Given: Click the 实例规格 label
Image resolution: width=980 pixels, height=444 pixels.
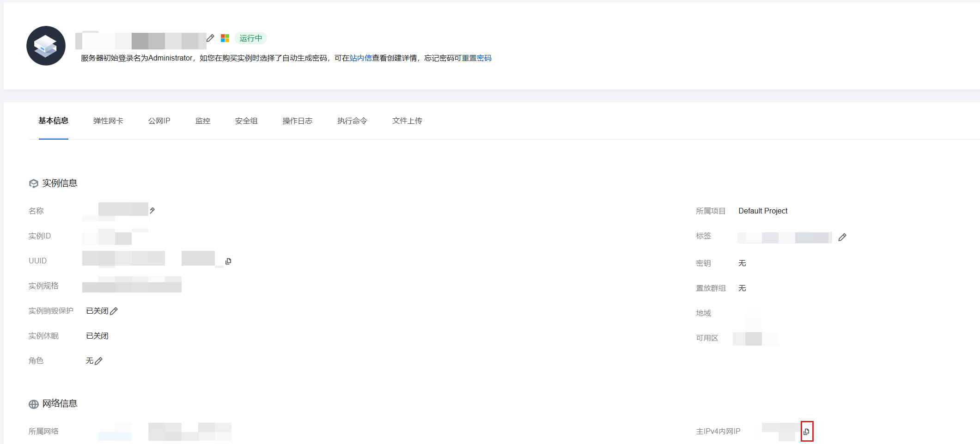Looking at the screenshot, I should tap(43, 286).
